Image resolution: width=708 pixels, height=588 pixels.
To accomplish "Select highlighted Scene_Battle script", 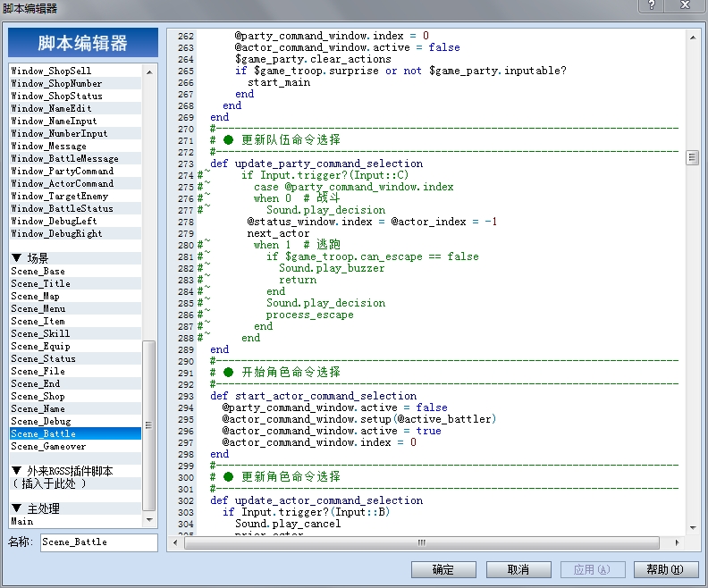I will pyautogui.click(x=75, y=433).
